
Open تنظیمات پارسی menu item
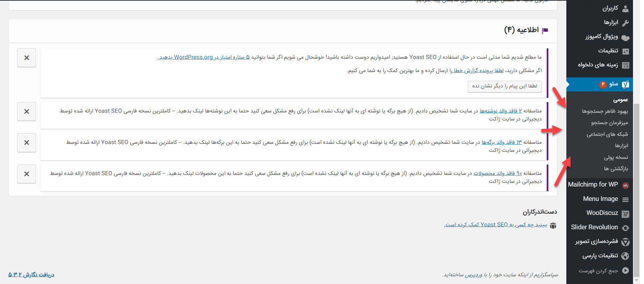coord(600,256)
